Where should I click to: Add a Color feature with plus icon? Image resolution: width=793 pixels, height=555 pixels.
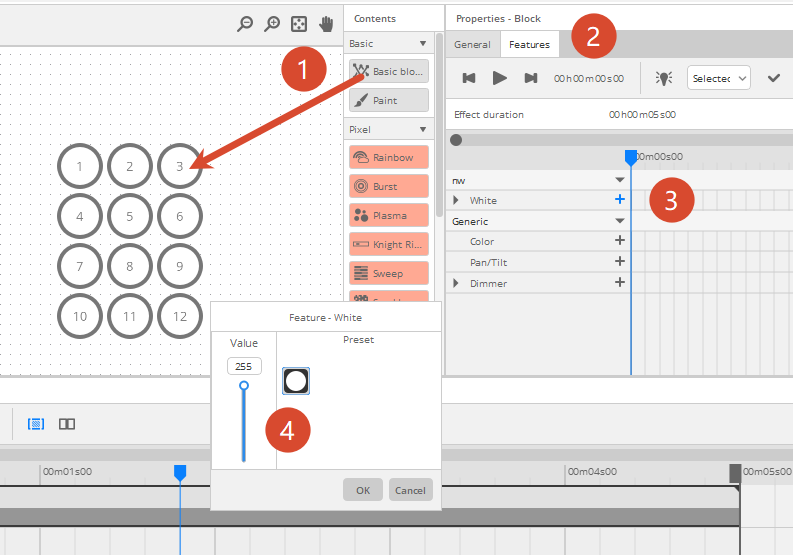(620, 241)
